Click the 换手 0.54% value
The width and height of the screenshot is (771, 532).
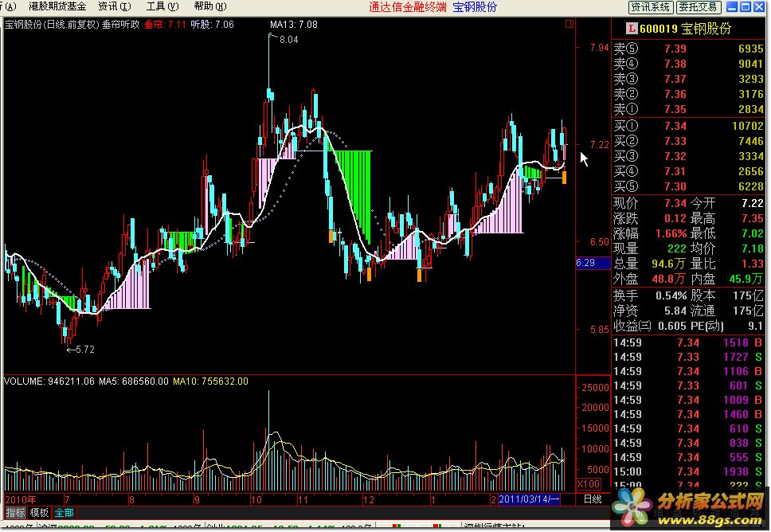coord(671,296)
